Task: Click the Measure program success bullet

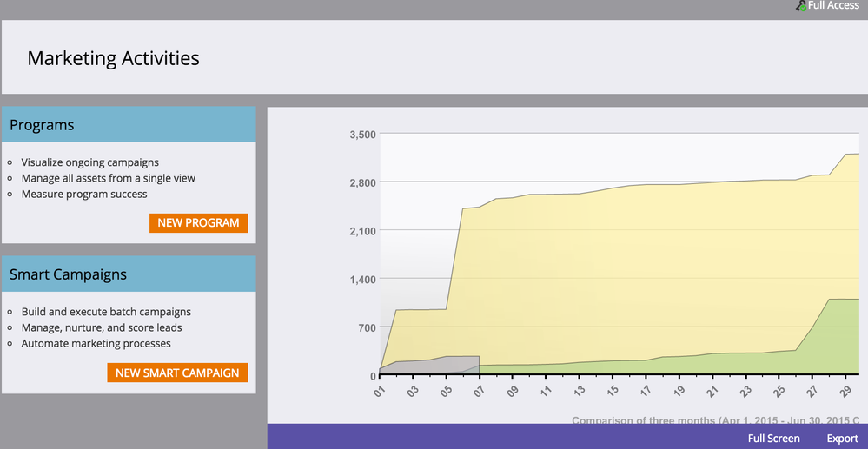Action: point(84,194)
